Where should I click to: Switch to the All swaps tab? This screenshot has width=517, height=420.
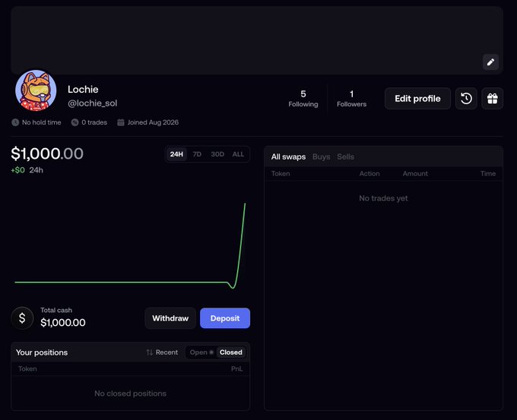click(x=288, y=156)
